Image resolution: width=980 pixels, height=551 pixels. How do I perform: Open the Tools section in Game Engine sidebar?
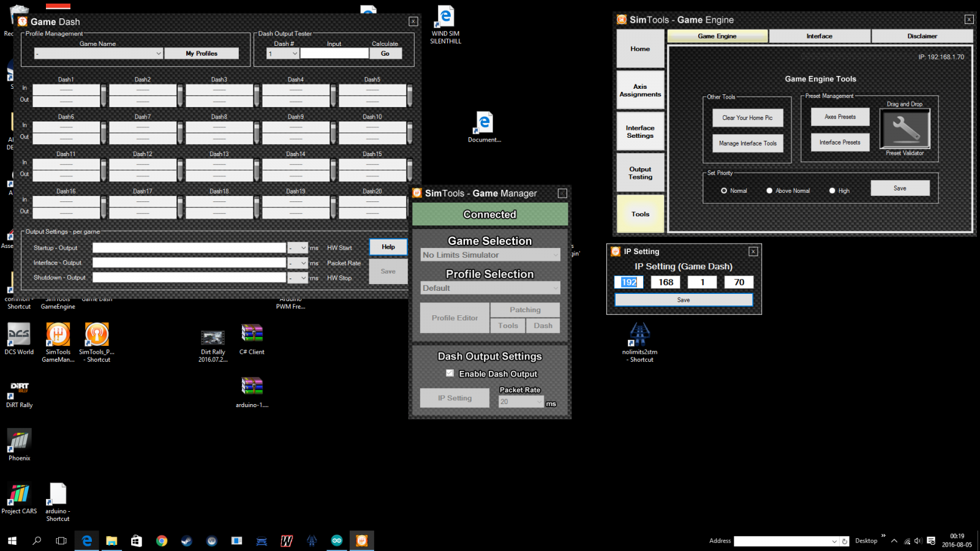click(640, 214)
